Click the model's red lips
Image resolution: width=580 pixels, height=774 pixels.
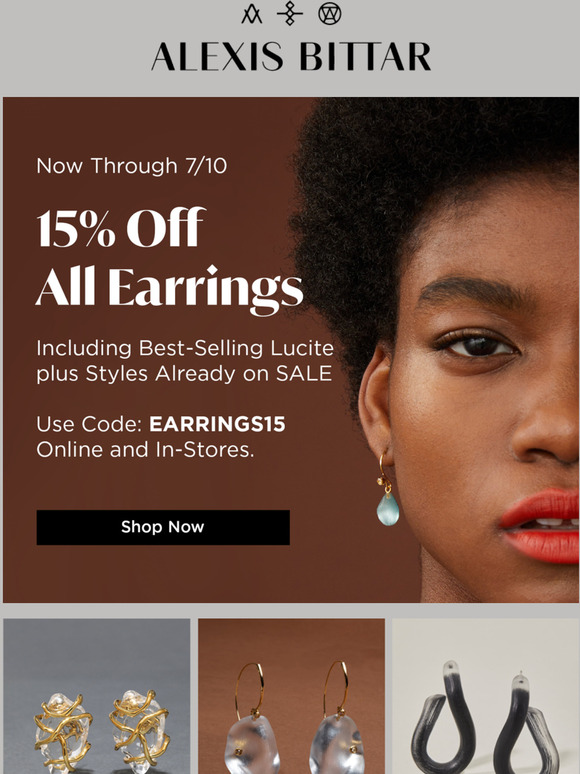(x=540, y=527)
